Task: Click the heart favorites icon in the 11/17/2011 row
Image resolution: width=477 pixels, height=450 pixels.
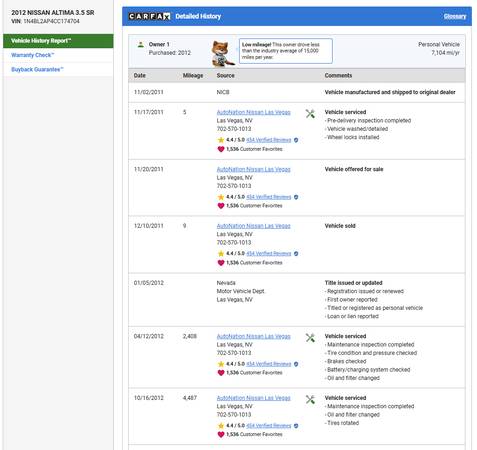Action: pyautogui.click(x=221, y=149)
